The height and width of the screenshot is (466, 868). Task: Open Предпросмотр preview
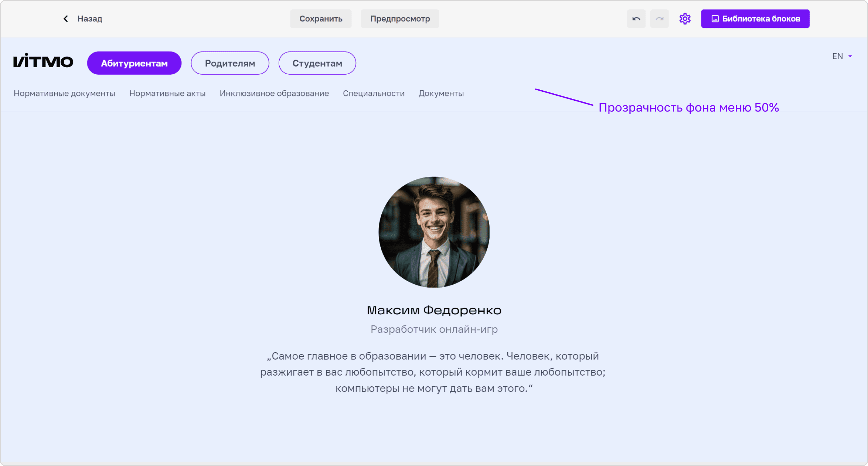[400, 19]
